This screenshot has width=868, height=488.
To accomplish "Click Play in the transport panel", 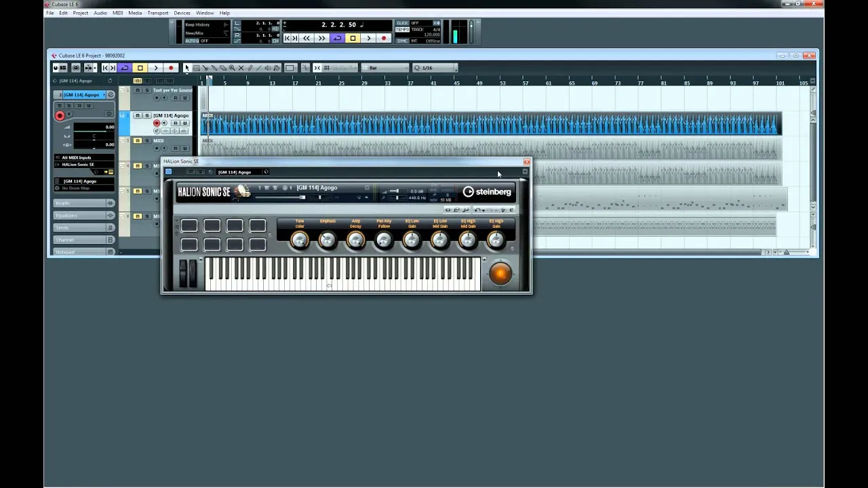I will click(368, 39).
